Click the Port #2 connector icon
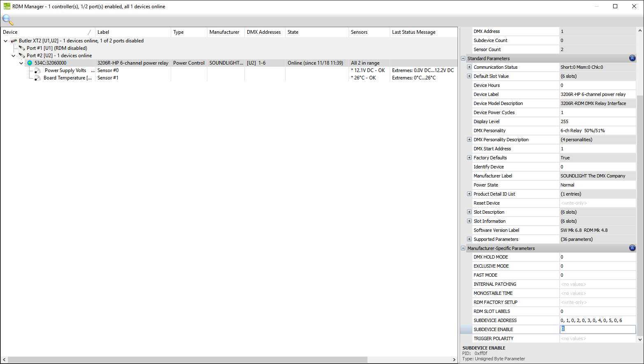 [22, 56]
